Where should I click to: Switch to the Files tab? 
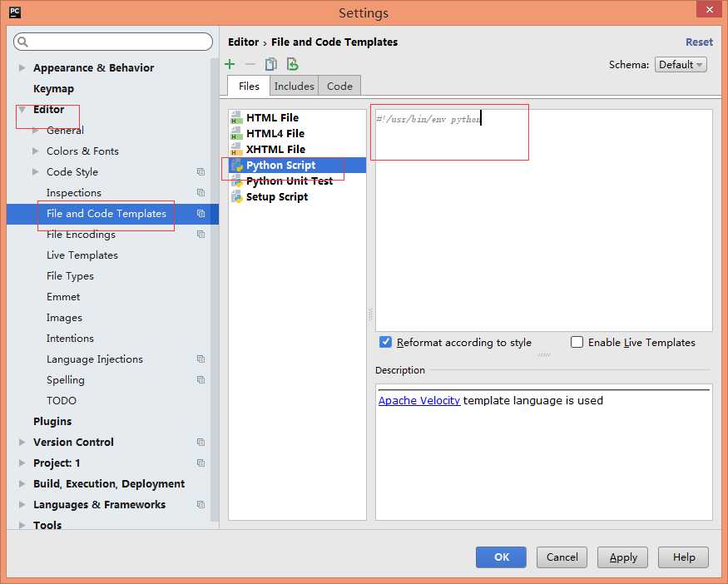249,86
